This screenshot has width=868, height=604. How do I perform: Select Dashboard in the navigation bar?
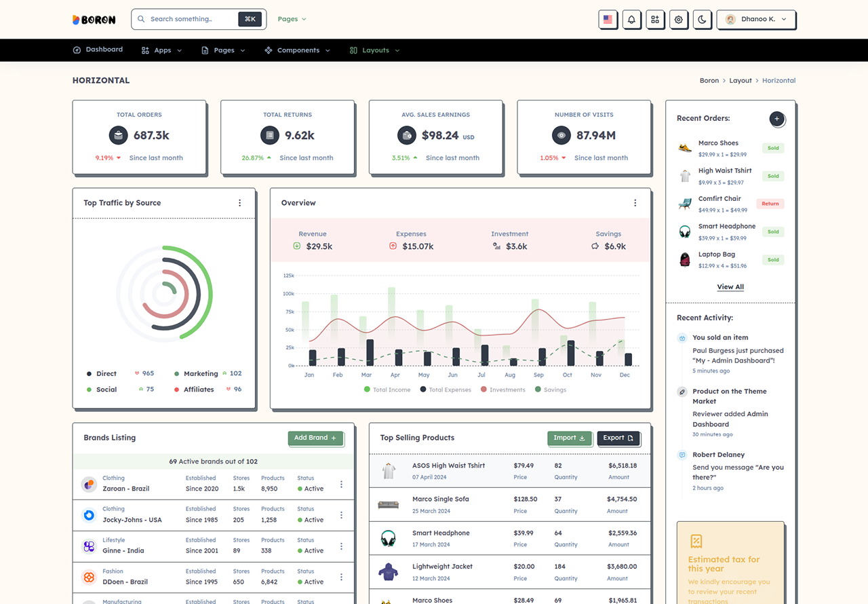point(98,50)
